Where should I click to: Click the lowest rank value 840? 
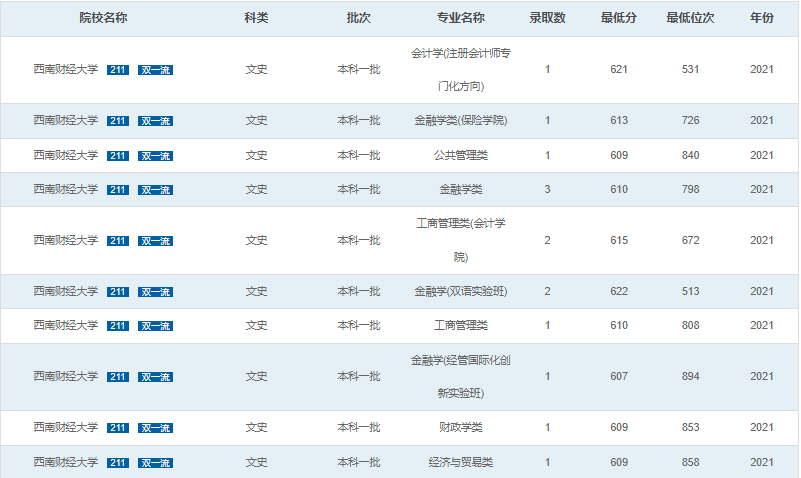pos(691,155)
